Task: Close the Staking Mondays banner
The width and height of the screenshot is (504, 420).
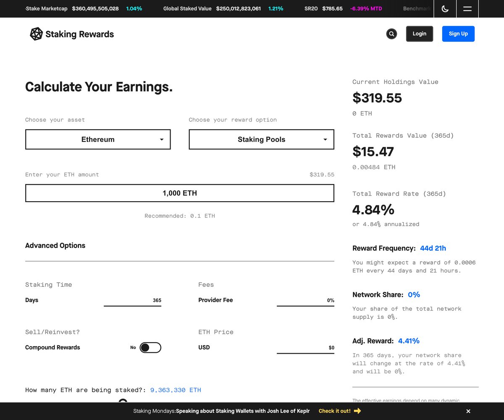Action: [x=468, y=411]
